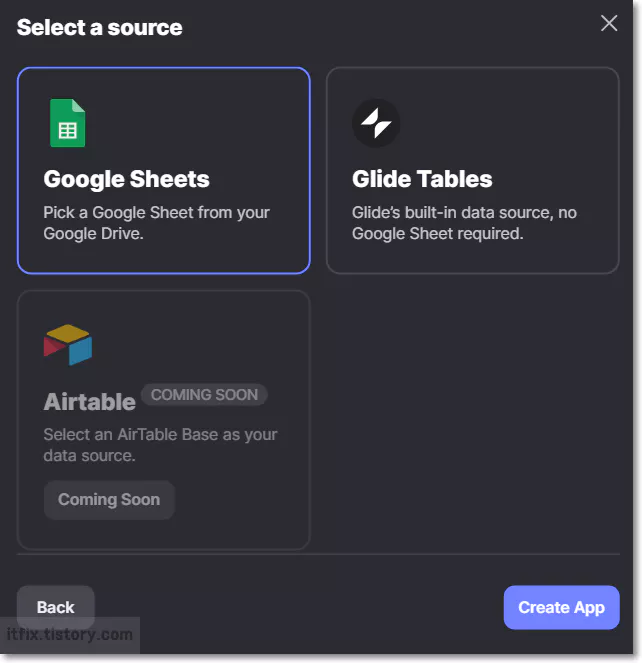Select the Glide Tables source card heading
Viewport: 642px width, 663px height.
[x=422, y=179]
